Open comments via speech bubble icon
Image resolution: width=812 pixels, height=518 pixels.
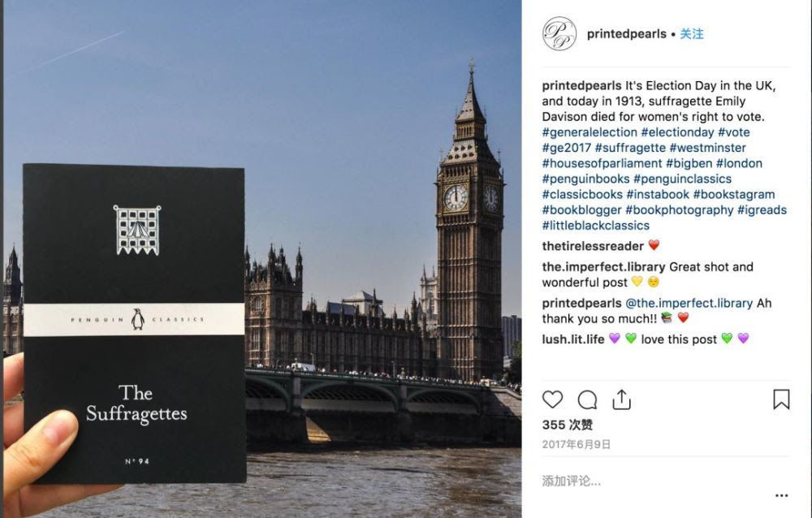(587, 399)
